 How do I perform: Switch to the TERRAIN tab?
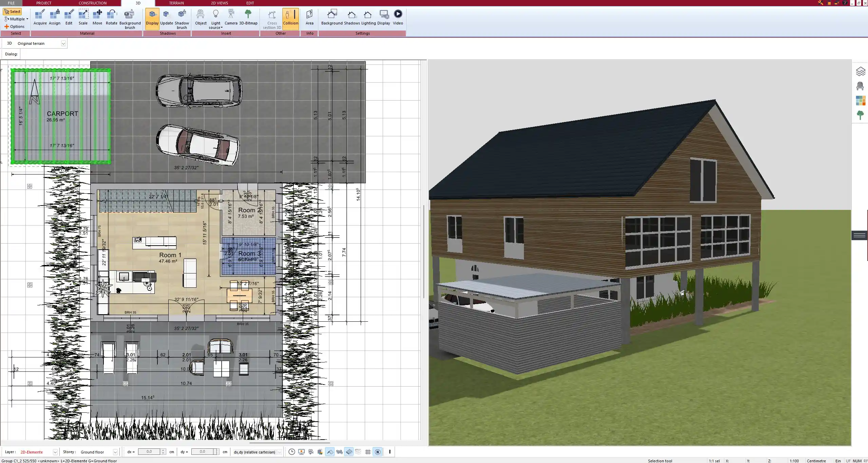pos(176,3)
